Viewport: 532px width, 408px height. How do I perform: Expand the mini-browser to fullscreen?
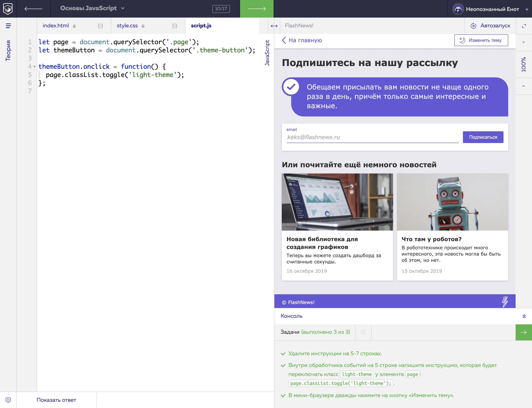(524, 26)
